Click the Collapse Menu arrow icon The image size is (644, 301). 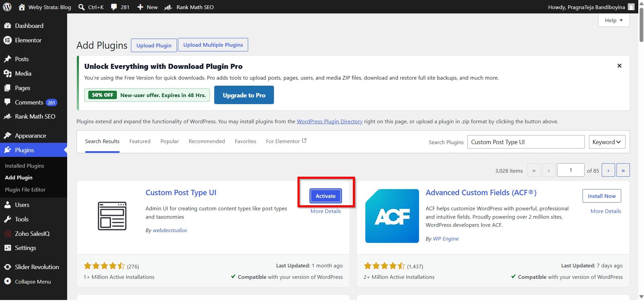7,282
